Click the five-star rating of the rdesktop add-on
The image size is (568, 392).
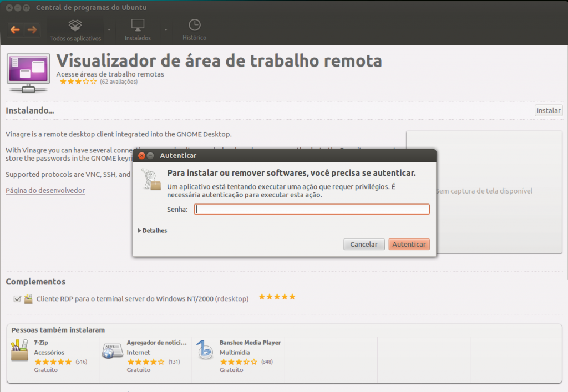pyautogui.click(x=277, y=297)
